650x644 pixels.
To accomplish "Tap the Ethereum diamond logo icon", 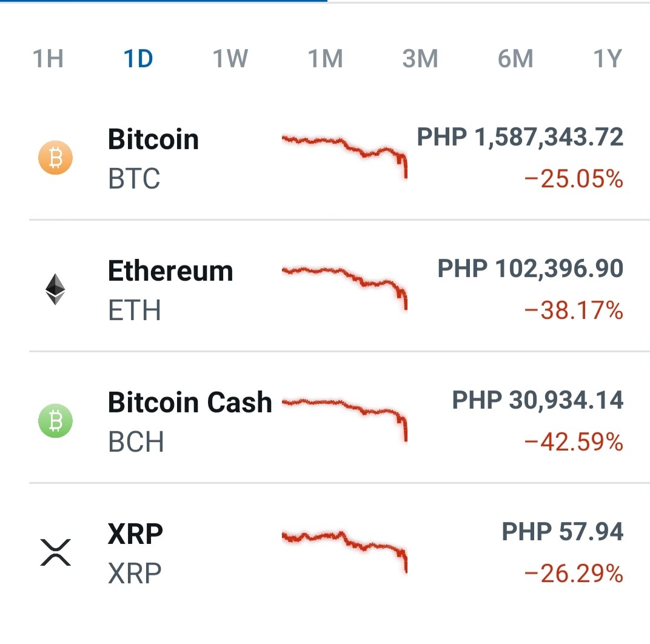I will point(55,289).
